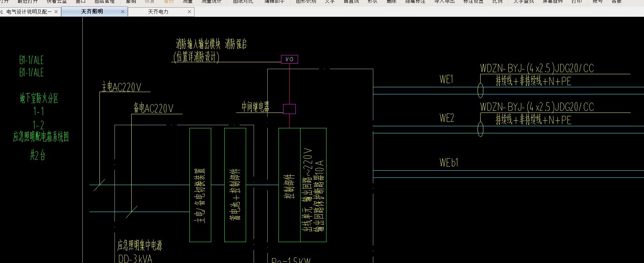This screenshot has width=644, height=263.
Task: Click the 共2台 green text
Action: pyautogui.click(x=38, y=155)
